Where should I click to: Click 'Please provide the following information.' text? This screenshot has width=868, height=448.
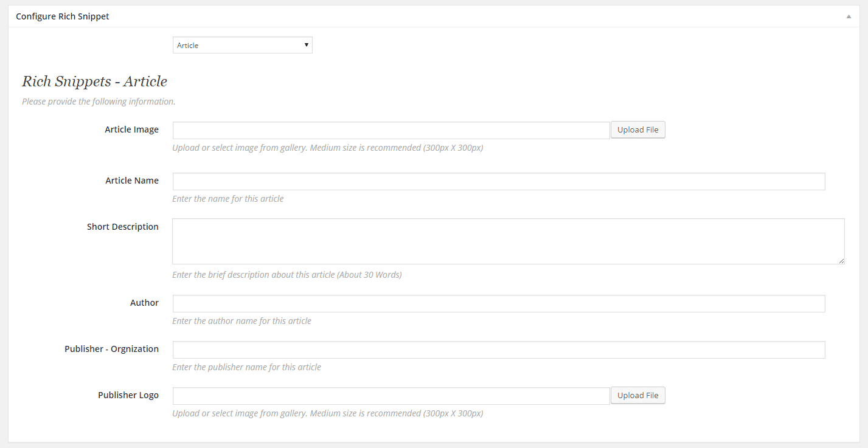[99, 102]
